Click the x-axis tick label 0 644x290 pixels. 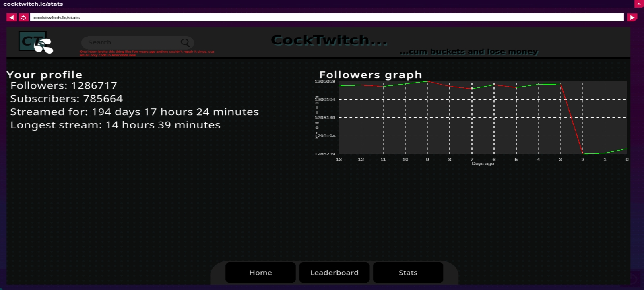[627, 159]
